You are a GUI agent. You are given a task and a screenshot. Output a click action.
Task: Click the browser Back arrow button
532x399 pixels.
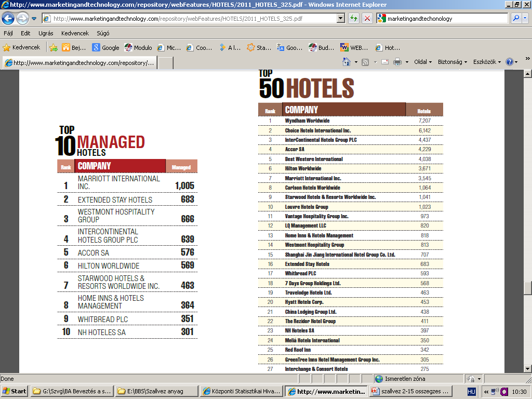click(8, 18)
